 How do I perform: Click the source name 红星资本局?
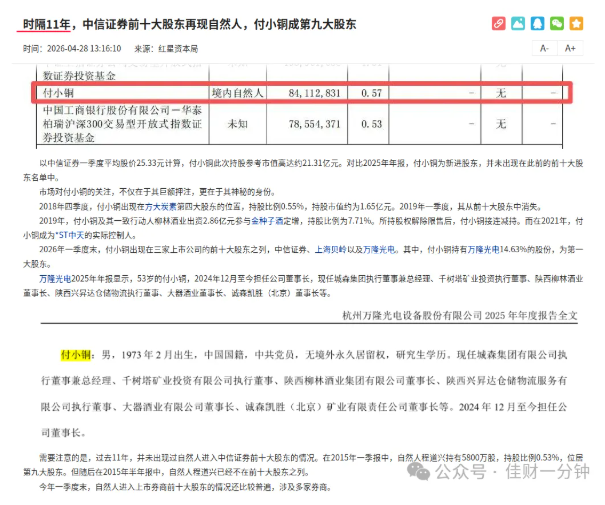pos(178,49)
